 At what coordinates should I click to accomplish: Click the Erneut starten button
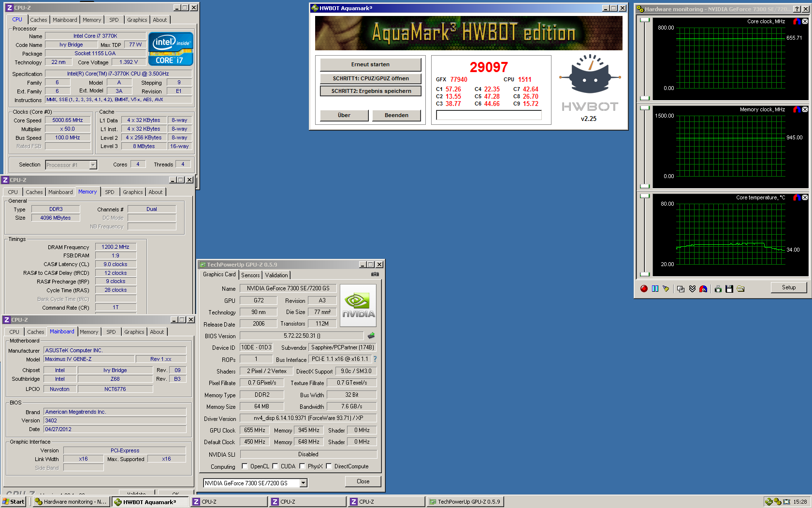click(x=371, y=64)
